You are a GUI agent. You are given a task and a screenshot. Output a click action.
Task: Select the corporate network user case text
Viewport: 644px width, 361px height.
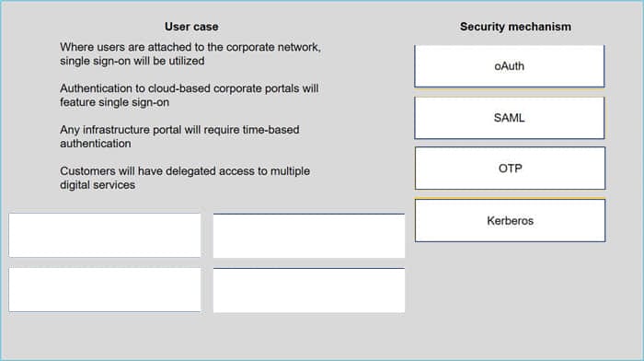(x=190, y=53)
